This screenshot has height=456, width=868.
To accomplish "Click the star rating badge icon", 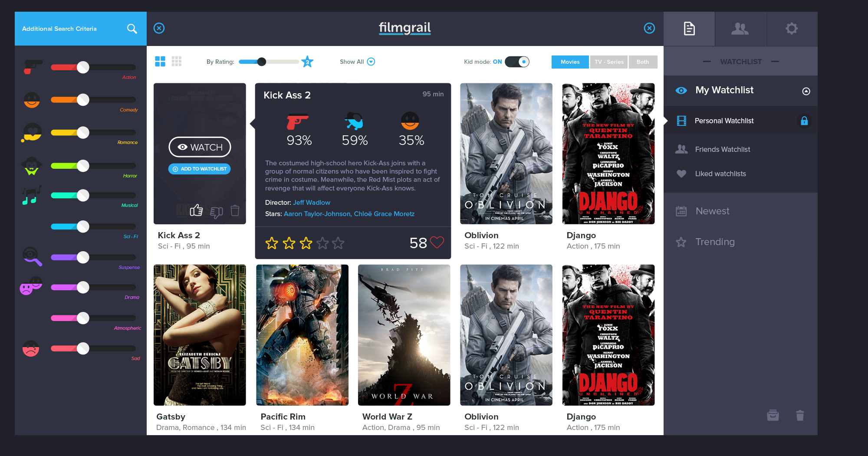I will click(x=307, y=62).
